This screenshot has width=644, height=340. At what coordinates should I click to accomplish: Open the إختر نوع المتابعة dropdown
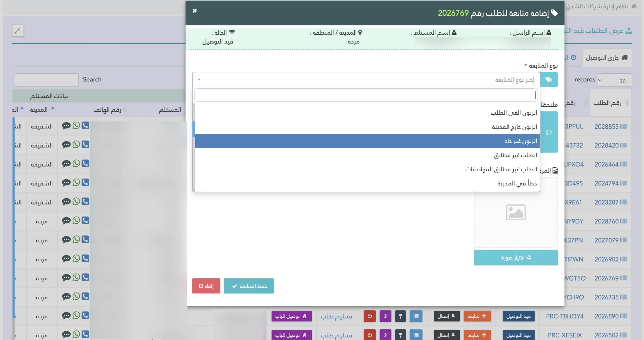(x=366, y=79)
